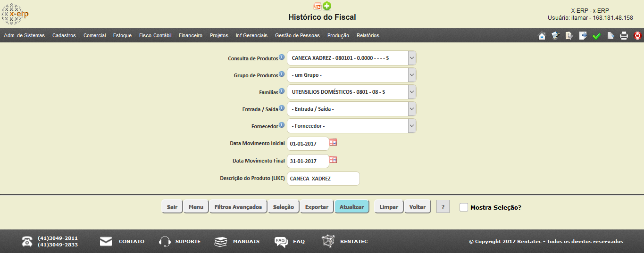Screen dimensions: 644x253
Task: Click the X-ERP logo
Action: pyautogui.click(x=15, y=14)
